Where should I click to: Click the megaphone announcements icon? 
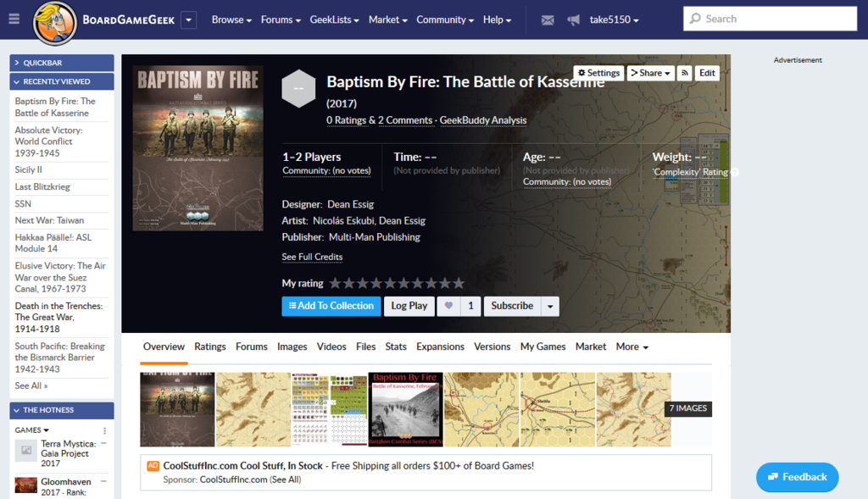click(573, 19)
